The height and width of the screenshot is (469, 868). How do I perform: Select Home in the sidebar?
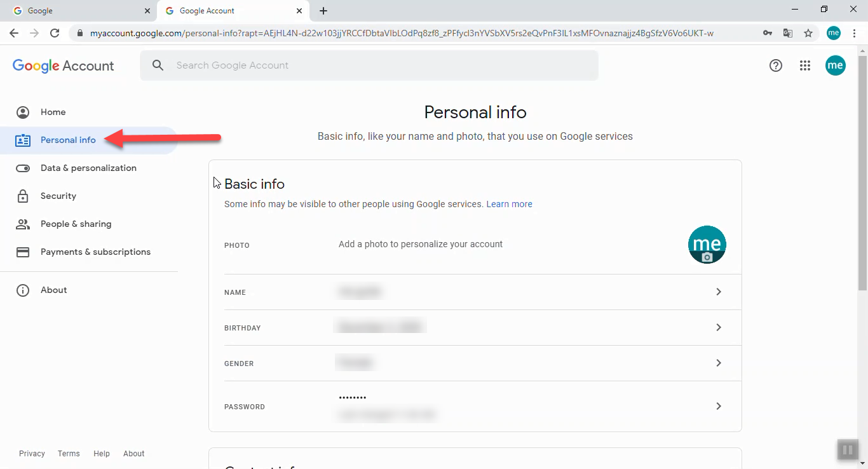click(53, 112)
